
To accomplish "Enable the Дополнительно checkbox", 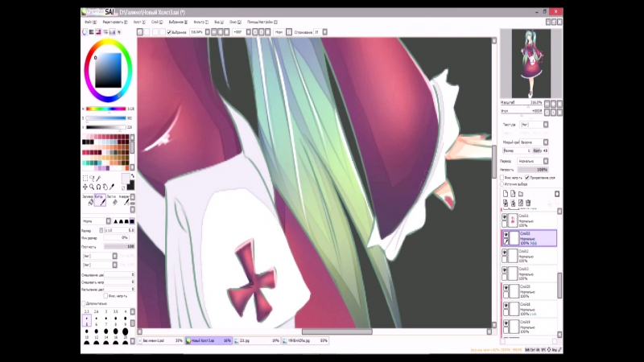I will click(x=84, y=303).
